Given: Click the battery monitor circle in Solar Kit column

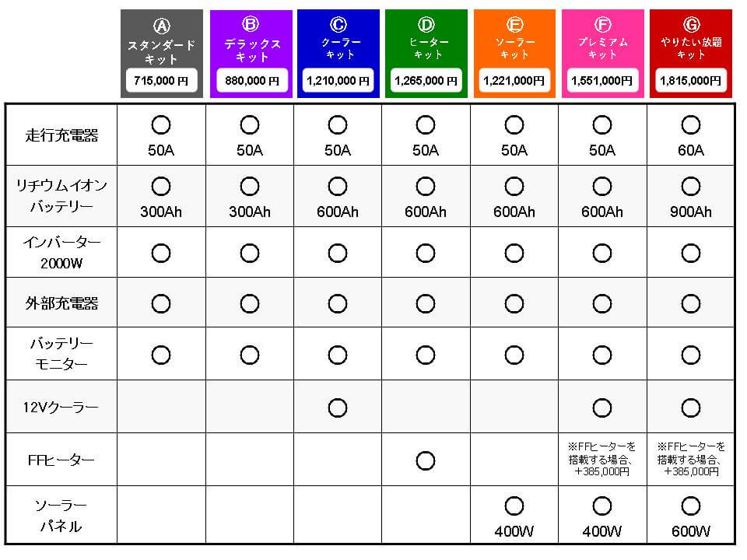Looking at the screenshot, I should 514,355.
